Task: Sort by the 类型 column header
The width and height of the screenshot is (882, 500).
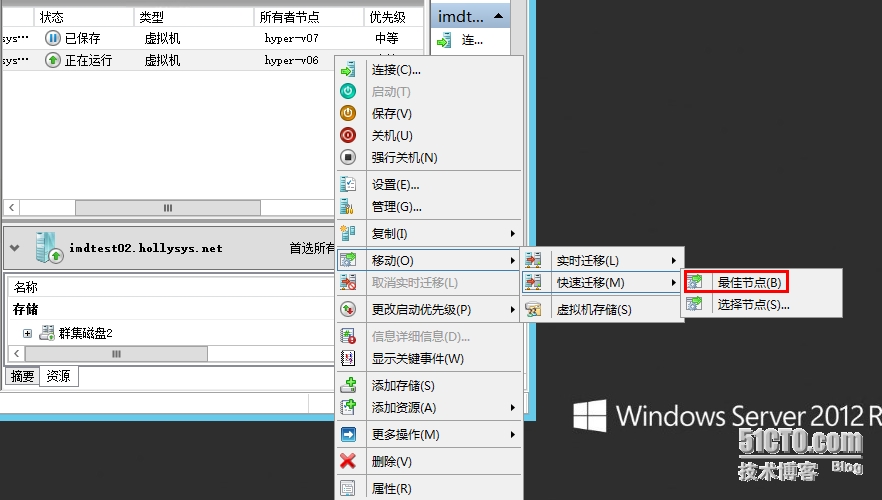Action: point(194,17)
